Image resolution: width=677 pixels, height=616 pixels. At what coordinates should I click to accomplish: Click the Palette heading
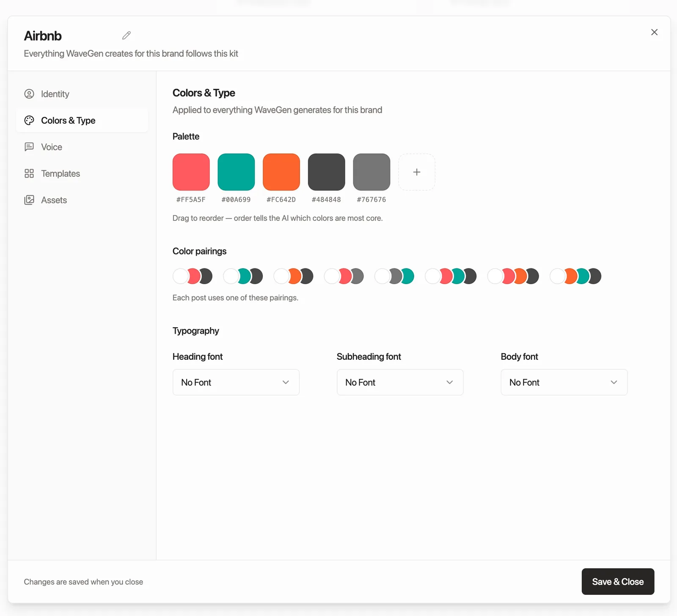click(186, 137)
